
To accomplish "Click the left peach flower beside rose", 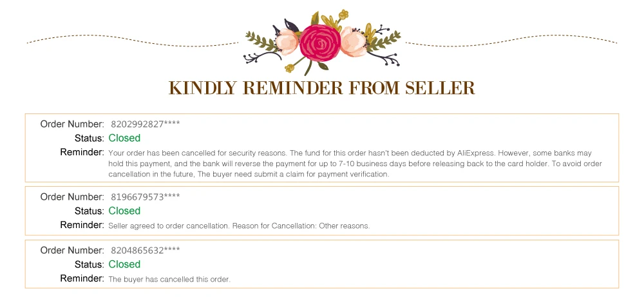I will (287, 41).
